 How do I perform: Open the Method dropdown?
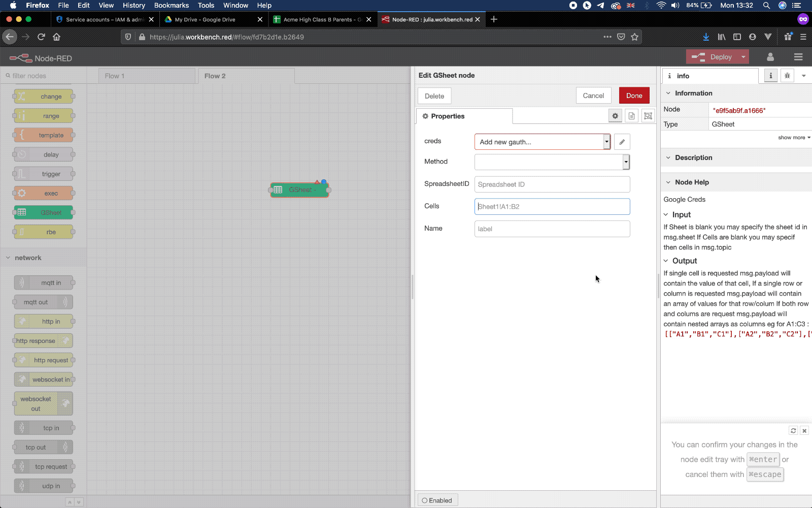click(552, 162)
